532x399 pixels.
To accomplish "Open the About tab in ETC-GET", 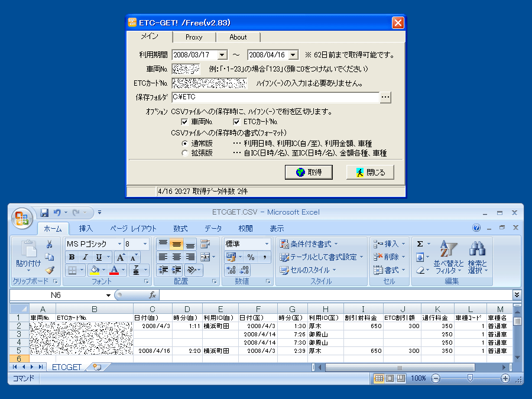I will pyautogui.click(x=238, y=37).
